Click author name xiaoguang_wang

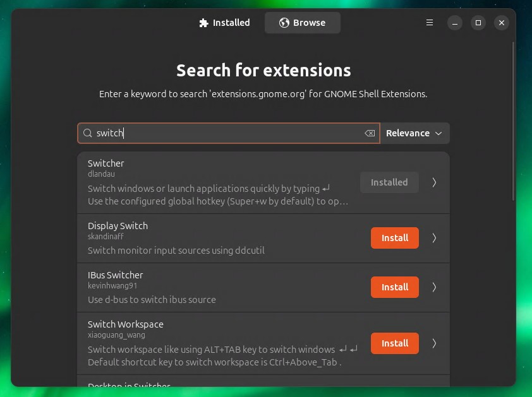click(x=116, y=335)
